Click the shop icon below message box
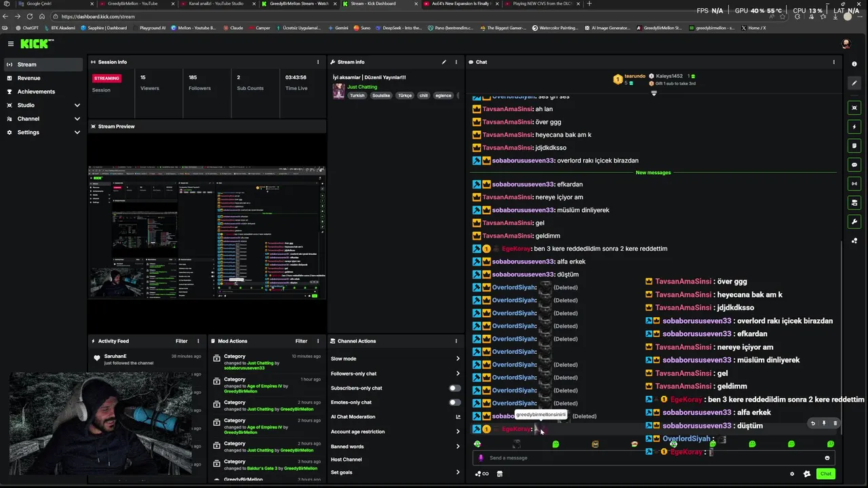 [x=500, y=474]
